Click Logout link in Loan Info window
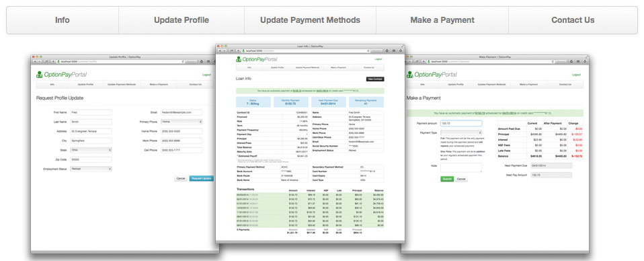Viewport: 644px width, 261px height. tap(378, 59)
